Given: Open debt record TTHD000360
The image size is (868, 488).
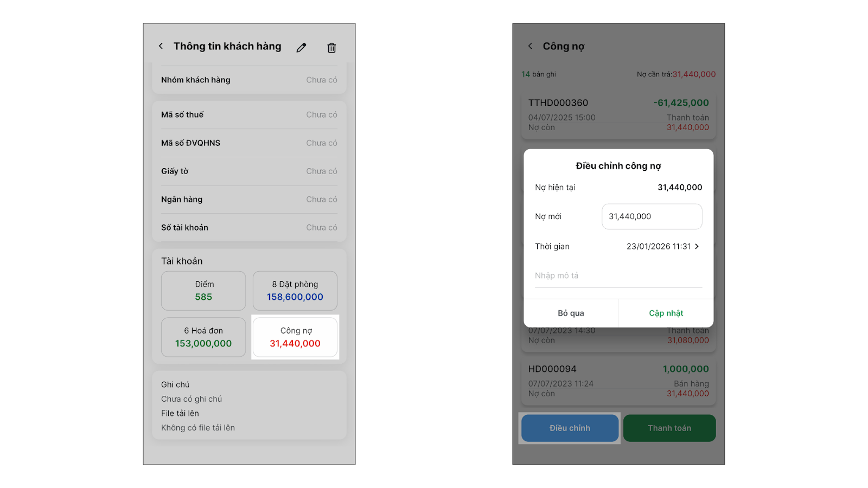Looking at the screenshot, I should [618, 115].
